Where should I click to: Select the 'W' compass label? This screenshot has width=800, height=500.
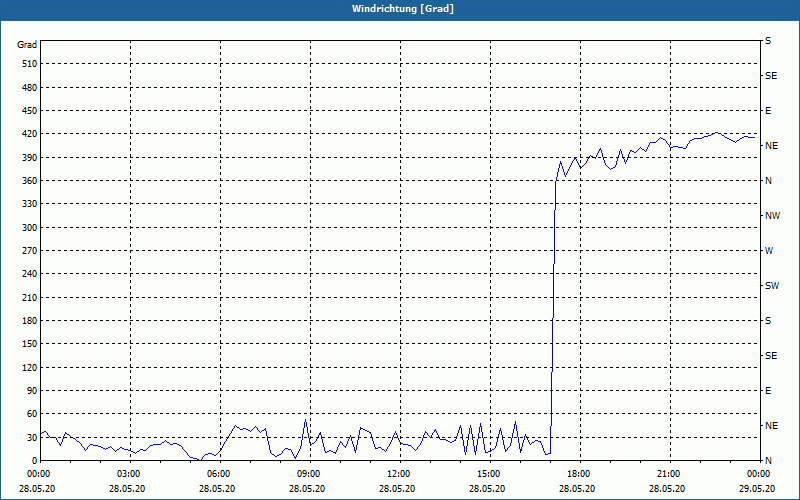coord(769,251)
